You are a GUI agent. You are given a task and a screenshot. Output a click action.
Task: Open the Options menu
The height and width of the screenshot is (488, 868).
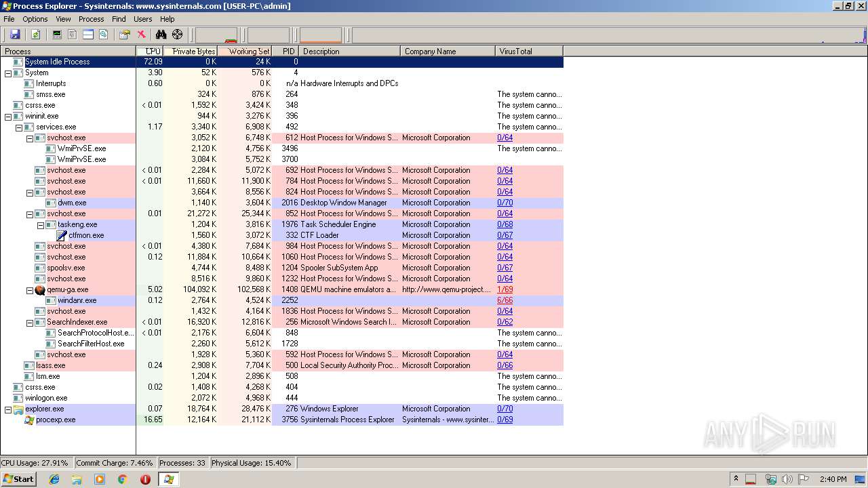tap(35, 19)
